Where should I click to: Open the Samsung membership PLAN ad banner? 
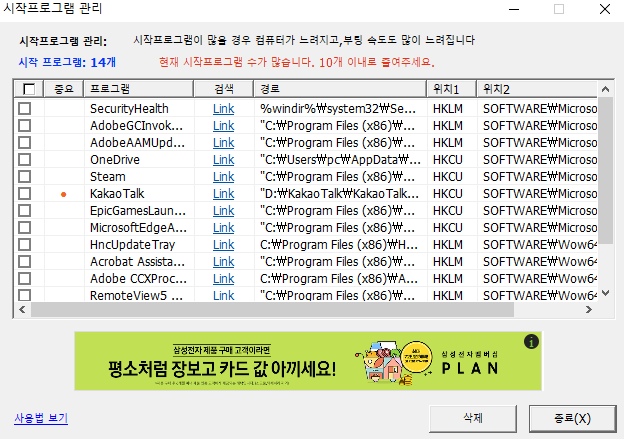pyautogui.click(x=308, y=361)
